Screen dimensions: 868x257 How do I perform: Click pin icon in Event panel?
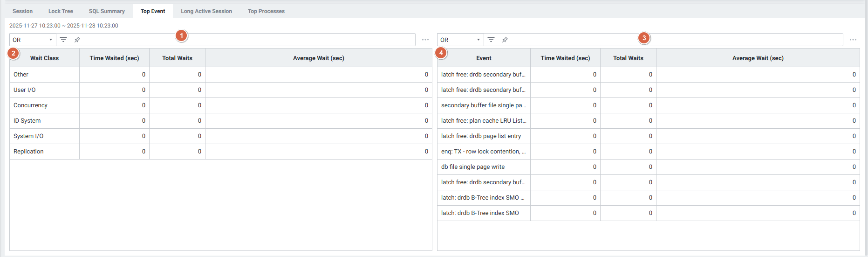(505, 40)
